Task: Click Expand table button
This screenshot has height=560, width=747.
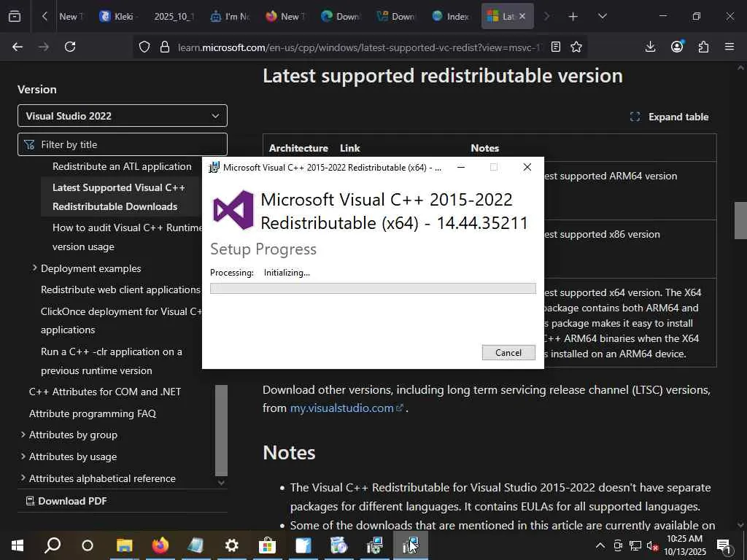Action: [669, 117]
